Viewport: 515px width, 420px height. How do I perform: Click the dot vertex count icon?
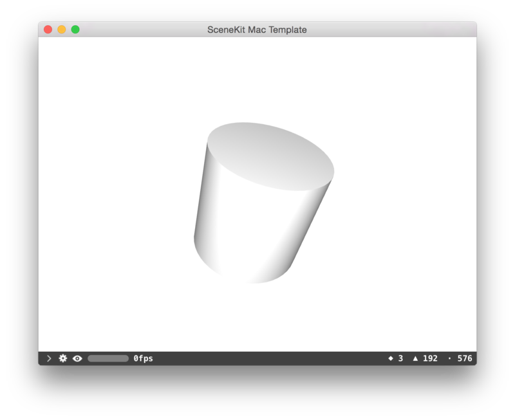pyautogui.click(x=449, y=359)
